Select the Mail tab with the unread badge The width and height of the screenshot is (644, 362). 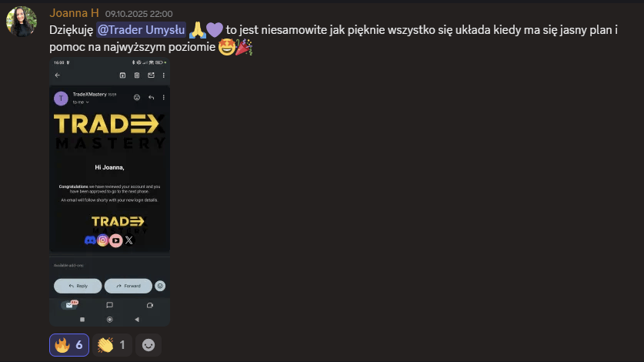tap(69, 305)
